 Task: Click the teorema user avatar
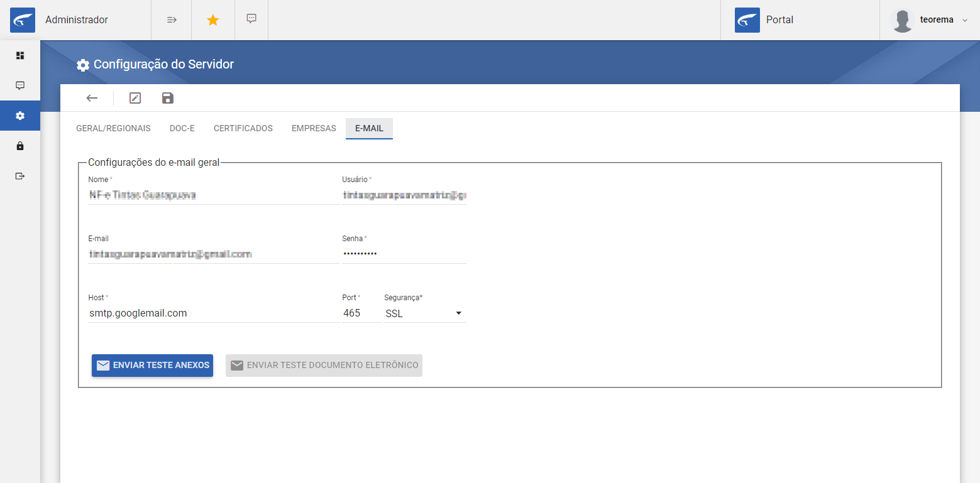click(903, 20)
